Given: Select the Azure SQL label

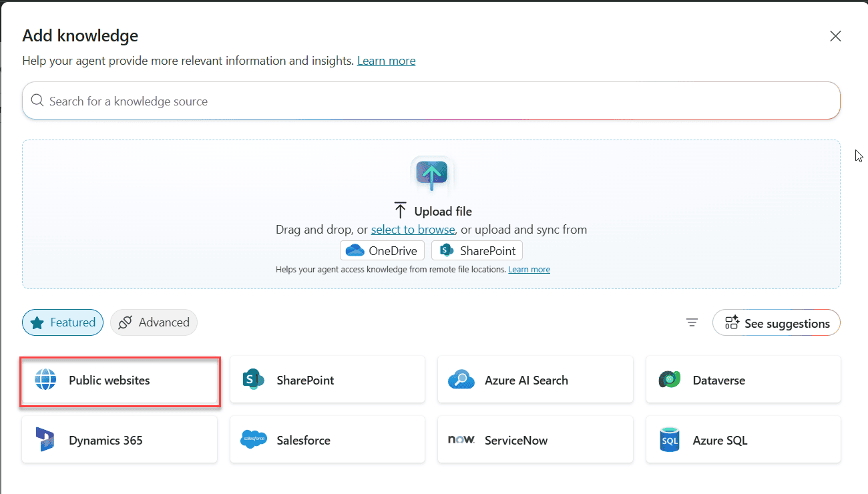Looking at the screenshot, I should tap(720, 440).
